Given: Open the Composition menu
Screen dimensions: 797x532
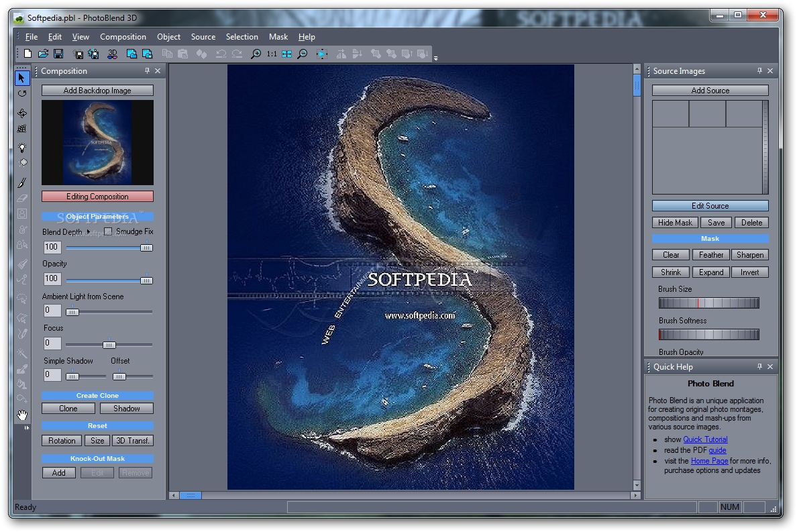Looking at the screenshot, I should (x=123, y=37).
